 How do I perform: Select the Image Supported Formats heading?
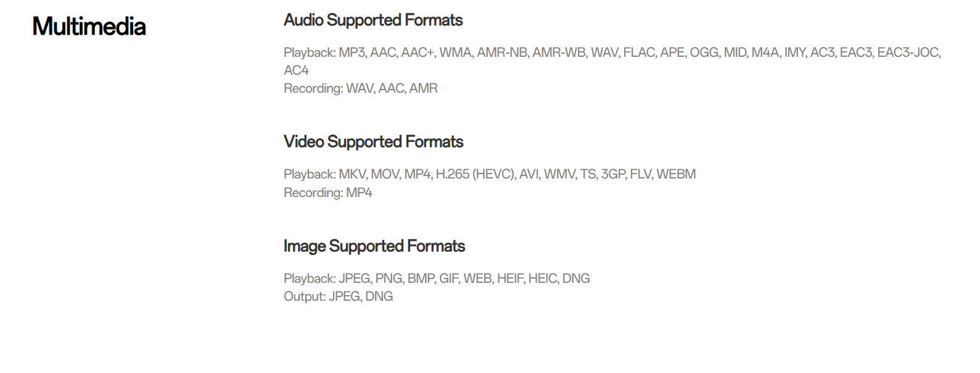point(374,246)
